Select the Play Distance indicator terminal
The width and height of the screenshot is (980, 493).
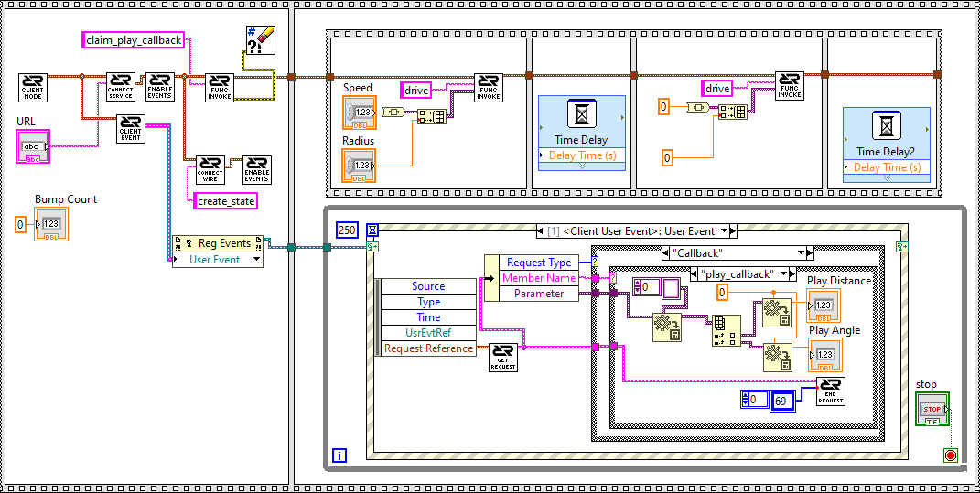coord(824,305)
